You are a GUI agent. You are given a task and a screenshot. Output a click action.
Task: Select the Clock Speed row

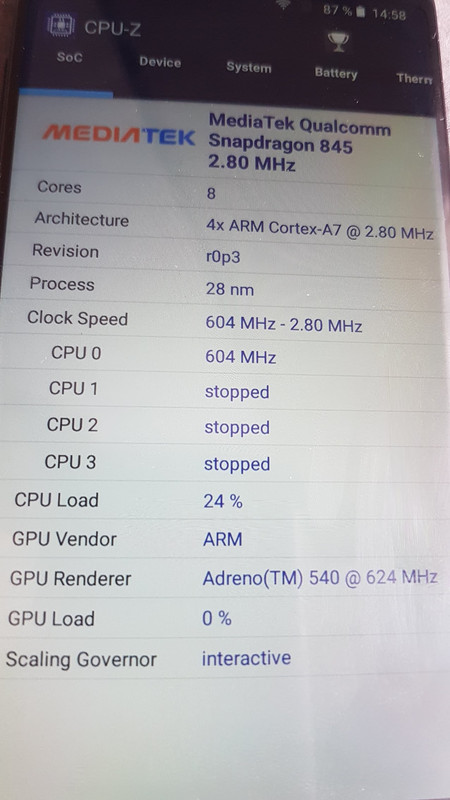click(223, 321)
